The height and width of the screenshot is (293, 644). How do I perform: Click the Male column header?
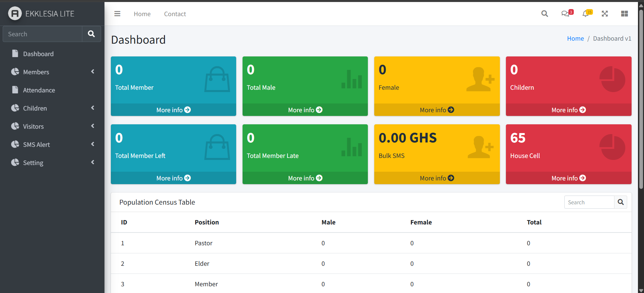(328, 222)
